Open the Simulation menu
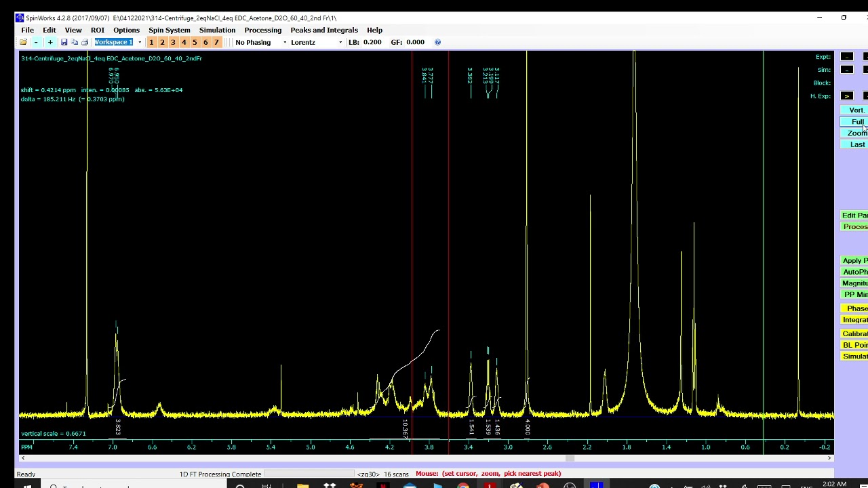This screenshot has width=868, height=488. tap(217, 30)
